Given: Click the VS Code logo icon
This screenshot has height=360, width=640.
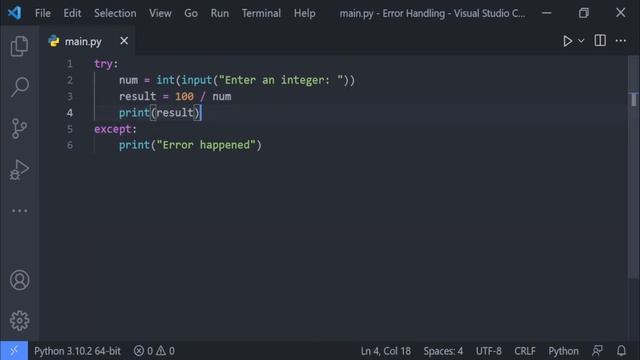Looking at the screenshot, I should (x=14, y=13).
